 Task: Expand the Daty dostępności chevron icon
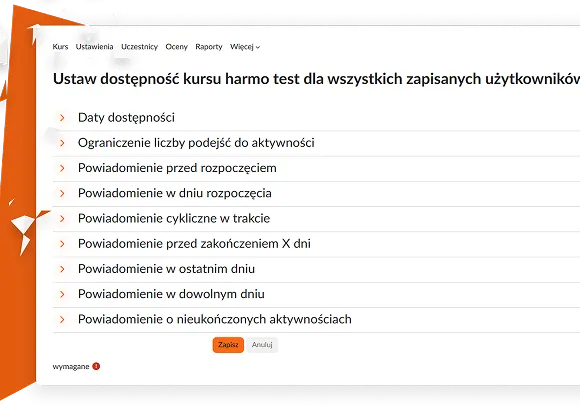[x=62, y=118]
